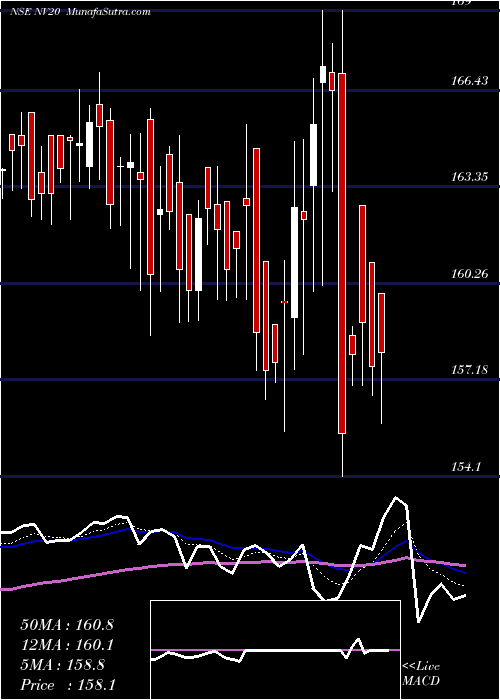Select the 166.43 price level label
Viewport: 500px width, 700px height.
(x=469, y=81)
